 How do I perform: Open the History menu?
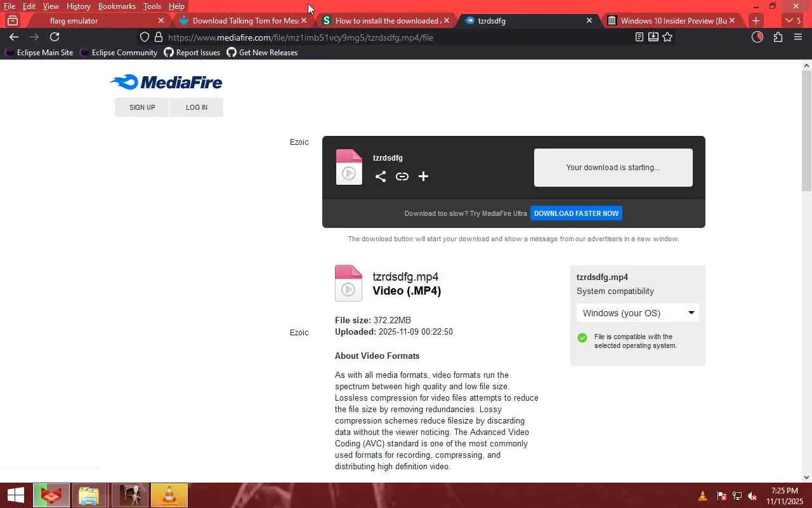coord(79,6)
